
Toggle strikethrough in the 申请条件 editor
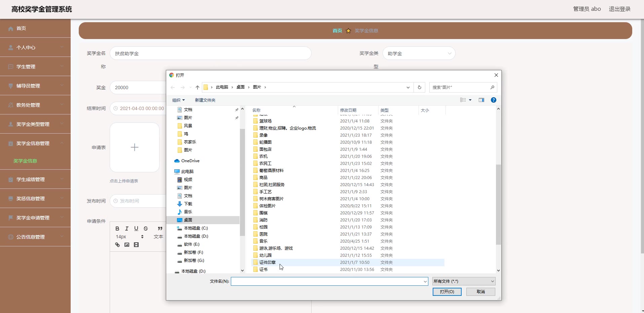(x=146, y=229)
